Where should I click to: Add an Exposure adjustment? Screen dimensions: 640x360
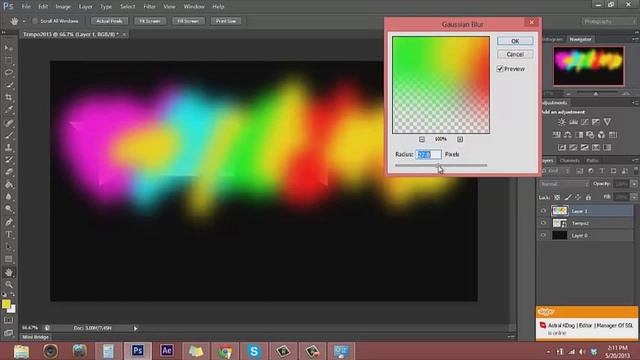coord(596,122)
